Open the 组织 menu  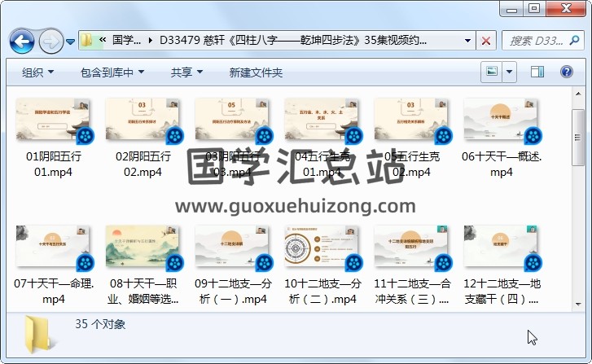point(37,72)
